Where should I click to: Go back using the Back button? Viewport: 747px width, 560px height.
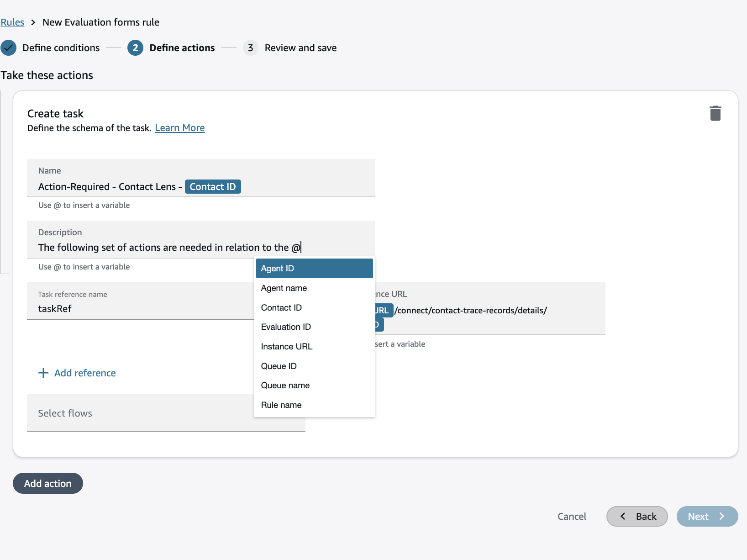point(637,517)
